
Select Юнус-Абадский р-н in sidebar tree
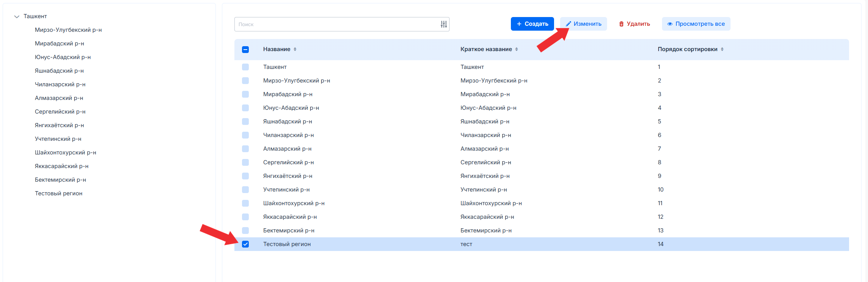62,57
